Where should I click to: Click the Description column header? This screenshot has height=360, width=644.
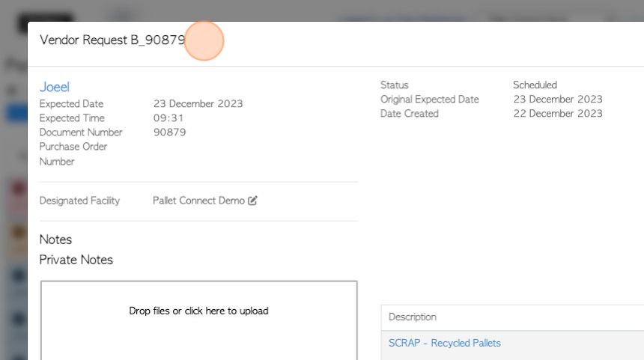tap(413, 317)
